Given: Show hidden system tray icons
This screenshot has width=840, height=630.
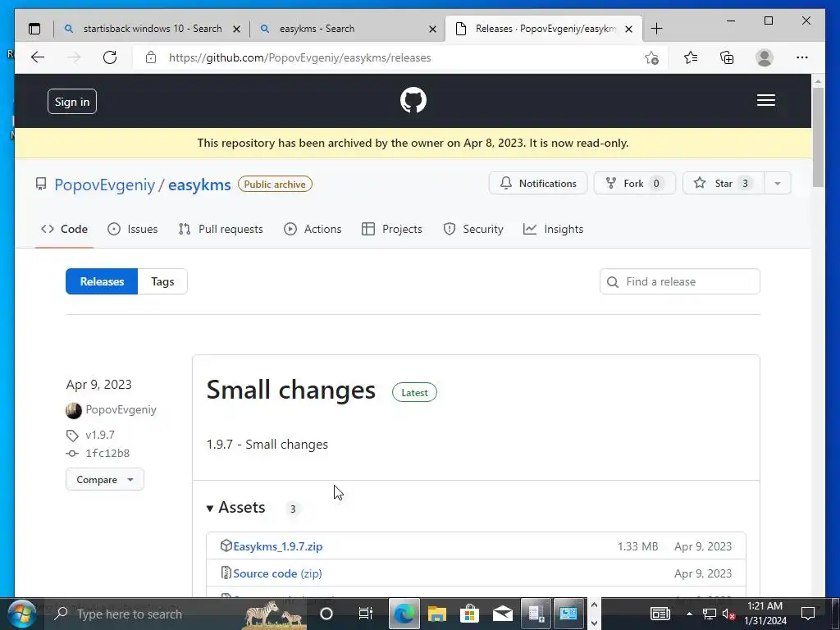Looking at the screenshot, I should point(689,614).
